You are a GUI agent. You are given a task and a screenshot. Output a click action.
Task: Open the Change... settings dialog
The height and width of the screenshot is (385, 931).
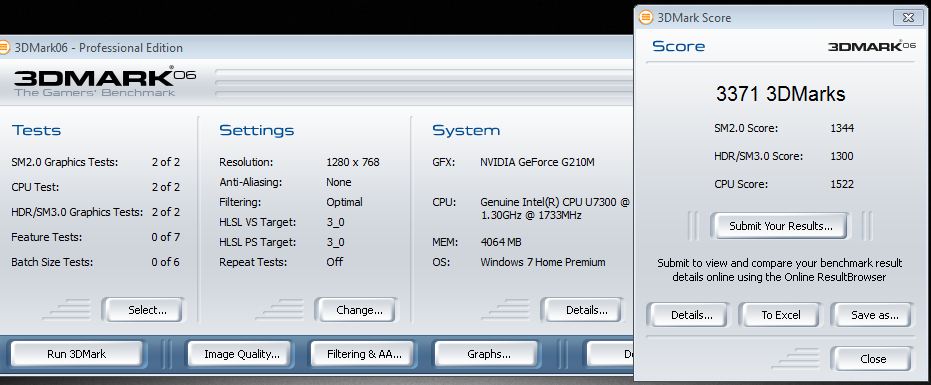point(356,310)
